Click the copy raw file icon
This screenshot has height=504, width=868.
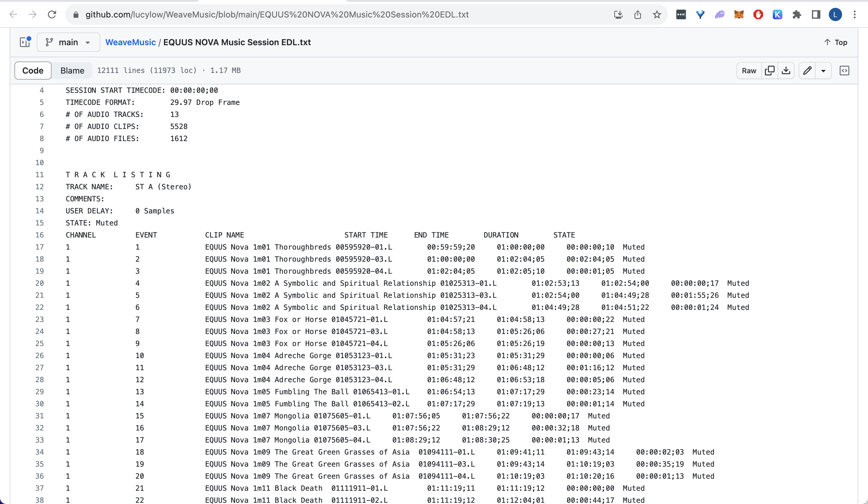tap(769, 71)
